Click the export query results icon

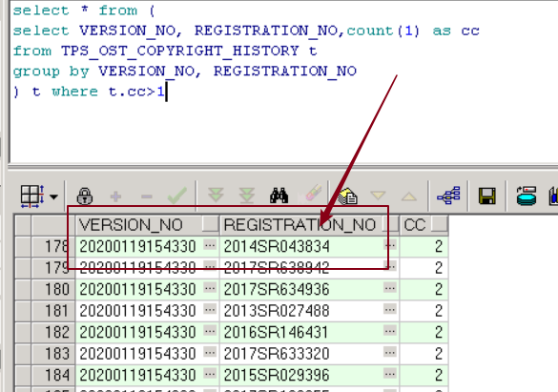(347, 196)
